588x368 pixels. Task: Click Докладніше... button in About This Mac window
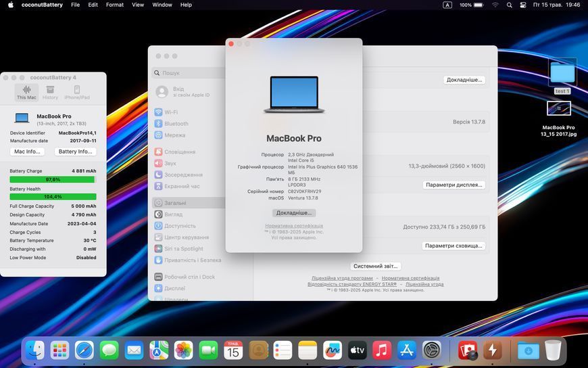(294, 213)
